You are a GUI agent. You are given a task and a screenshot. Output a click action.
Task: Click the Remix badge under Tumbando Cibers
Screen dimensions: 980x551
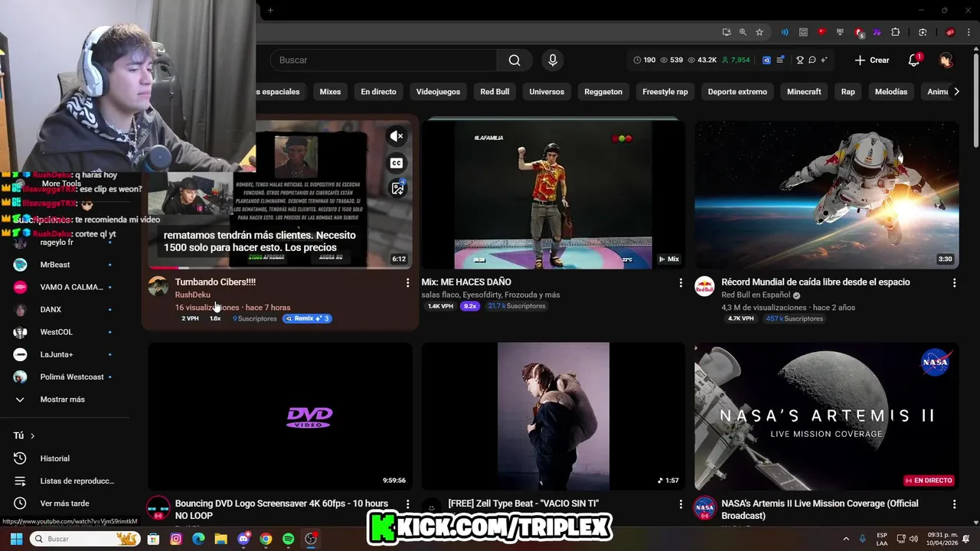click(307, 318)
